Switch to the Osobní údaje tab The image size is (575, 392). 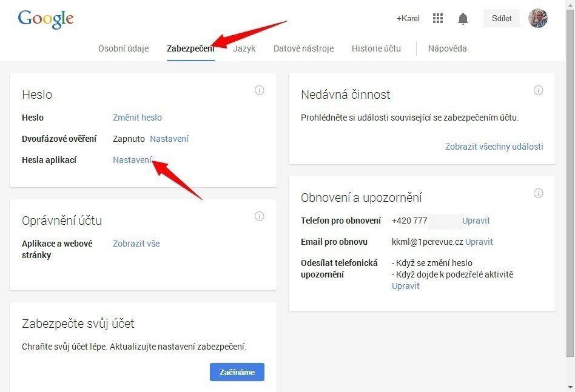tap(124, 48)
